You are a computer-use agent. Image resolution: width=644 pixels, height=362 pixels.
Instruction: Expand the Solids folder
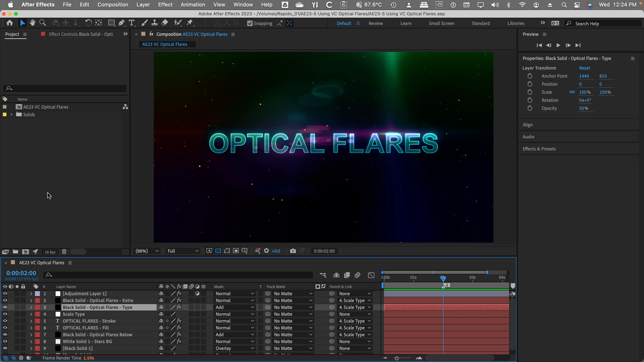(x=11, y=114)
